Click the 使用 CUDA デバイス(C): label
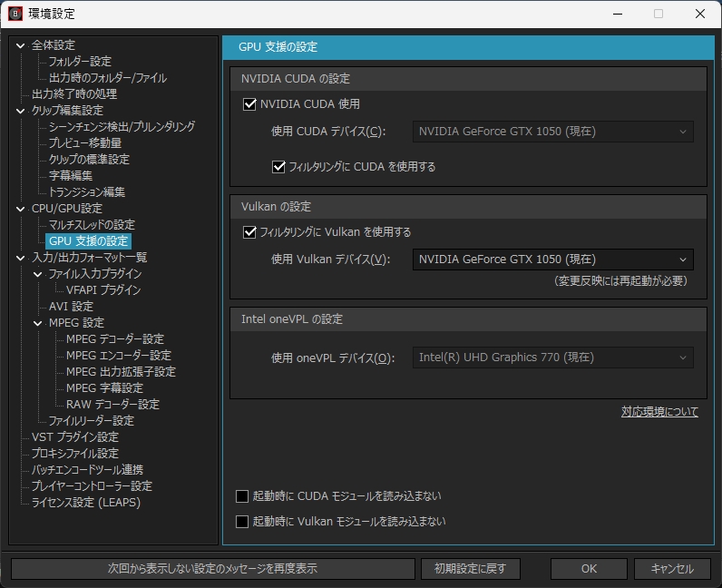Viewport: 722px width, 588px height. [x=328, y=132]
